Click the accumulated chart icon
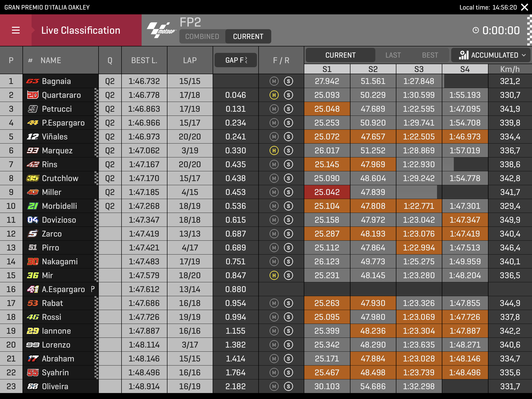532x399 pixels. [463, 55]
